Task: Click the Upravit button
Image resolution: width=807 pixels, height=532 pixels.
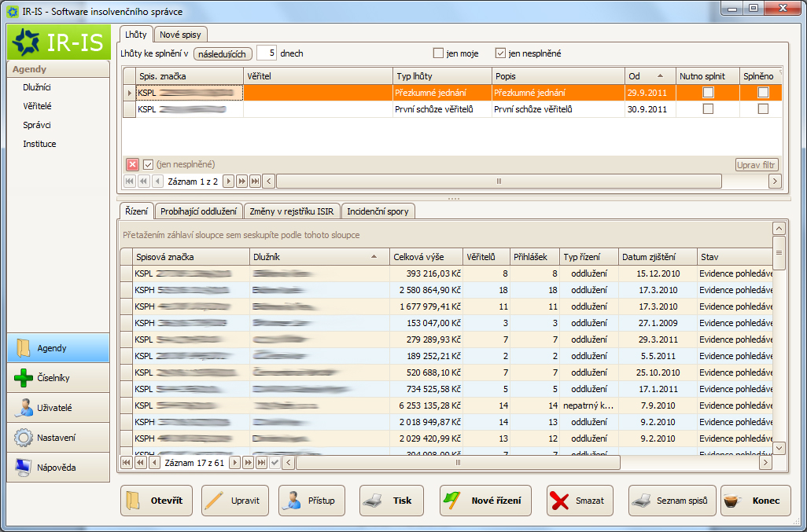Action: 235,501
